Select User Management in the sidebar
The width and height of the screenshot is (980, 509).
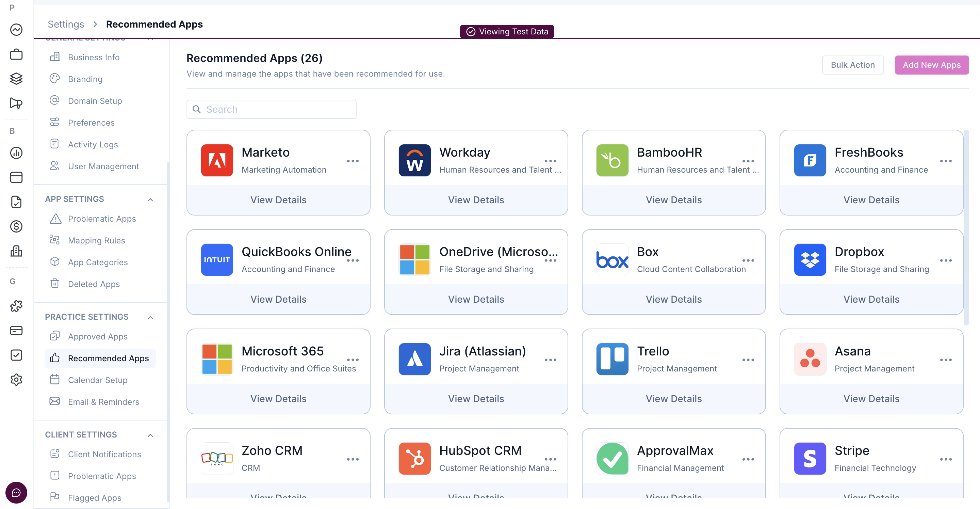tap(103, 166)
